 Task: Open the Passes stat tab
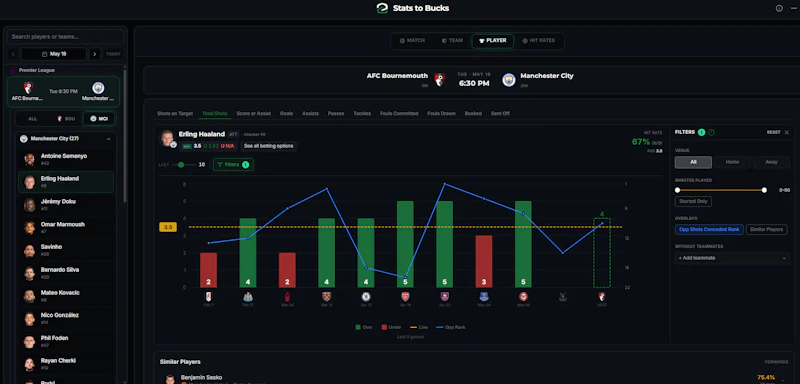click(x=336, y=113)
